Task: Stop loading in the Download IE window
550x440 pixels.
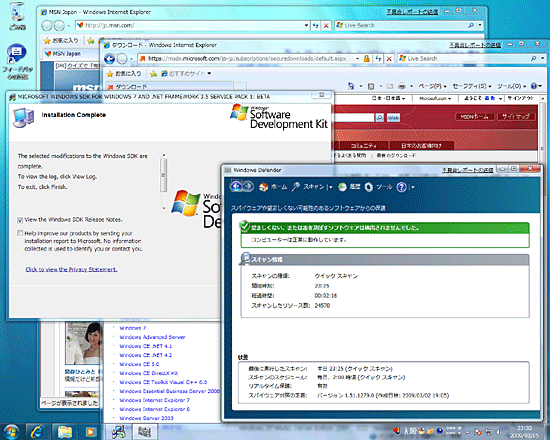Action: (389, 59)
